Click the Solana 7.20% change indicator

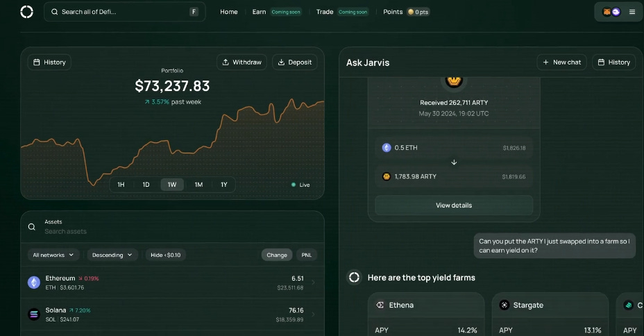[80, 310]
